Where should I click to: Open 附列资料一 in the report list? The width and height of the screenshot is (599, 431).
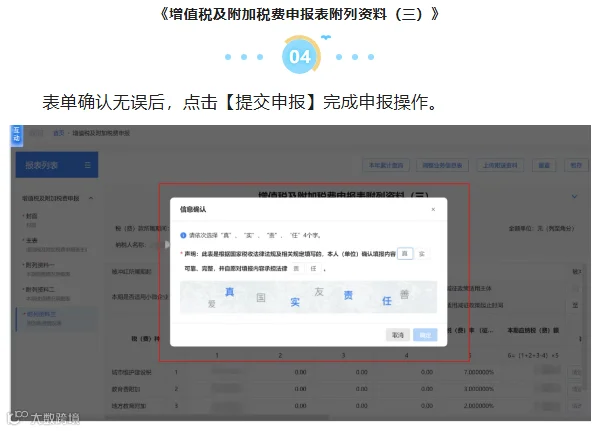(40, 265)
